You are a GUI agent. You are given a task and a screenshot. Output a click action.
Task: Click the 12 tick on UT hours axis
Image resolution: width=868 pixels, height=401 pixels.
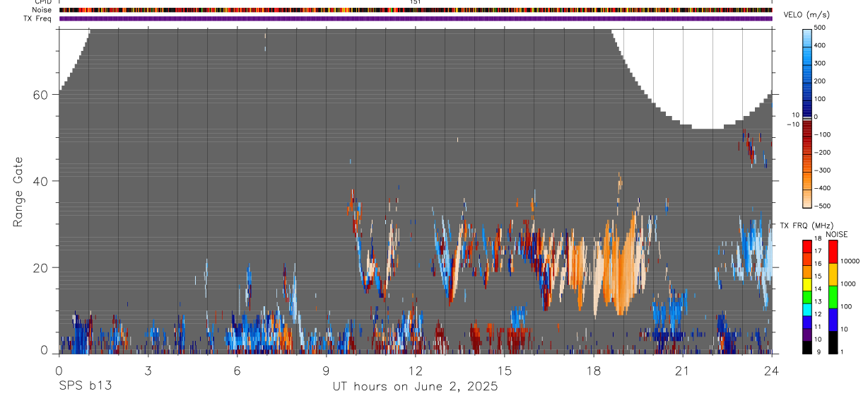[415, 371]
